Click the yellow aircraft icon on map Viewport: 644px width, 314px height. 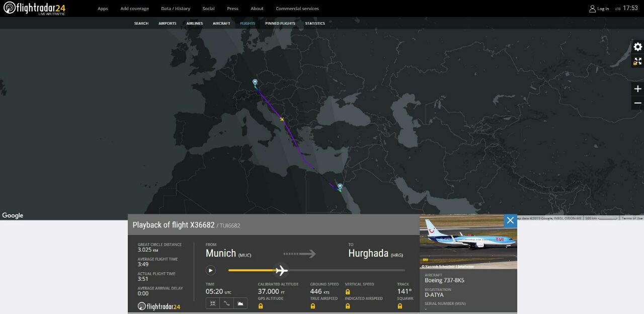click(x=282, y=119)
